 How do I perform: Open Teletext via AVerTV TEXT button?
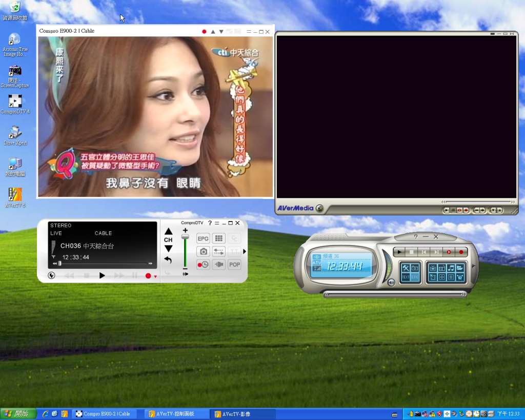[x=406, y=277]
